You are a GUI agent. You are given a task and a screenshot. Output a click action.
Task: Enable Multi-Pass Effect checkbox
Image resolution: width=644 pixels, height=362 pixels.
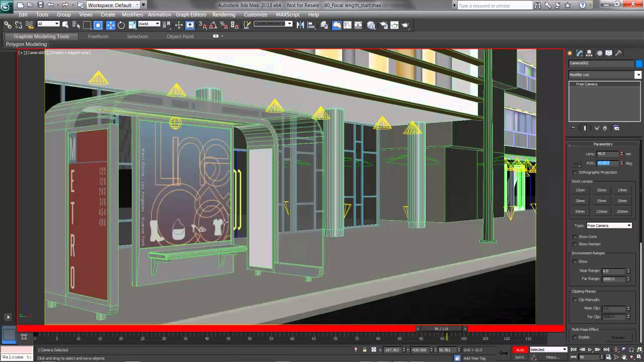click(576, 337)
